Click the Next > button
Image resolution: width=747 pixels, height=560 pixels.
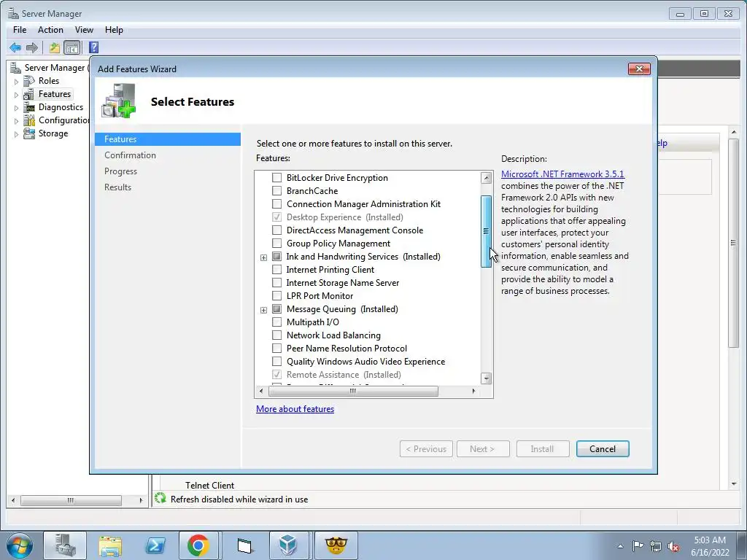click(483, 448)
